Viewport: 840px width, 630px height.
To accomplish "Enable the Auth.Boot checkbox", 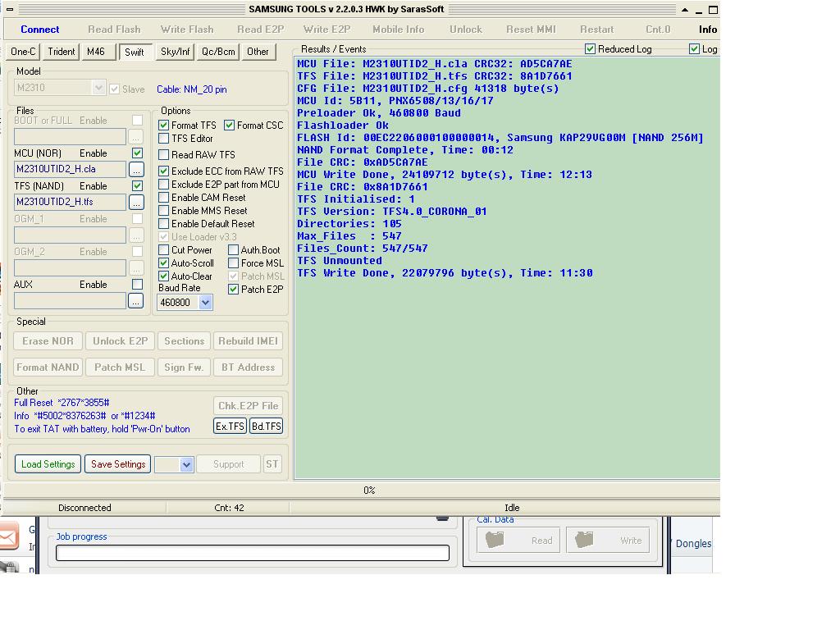I will 233,250.
